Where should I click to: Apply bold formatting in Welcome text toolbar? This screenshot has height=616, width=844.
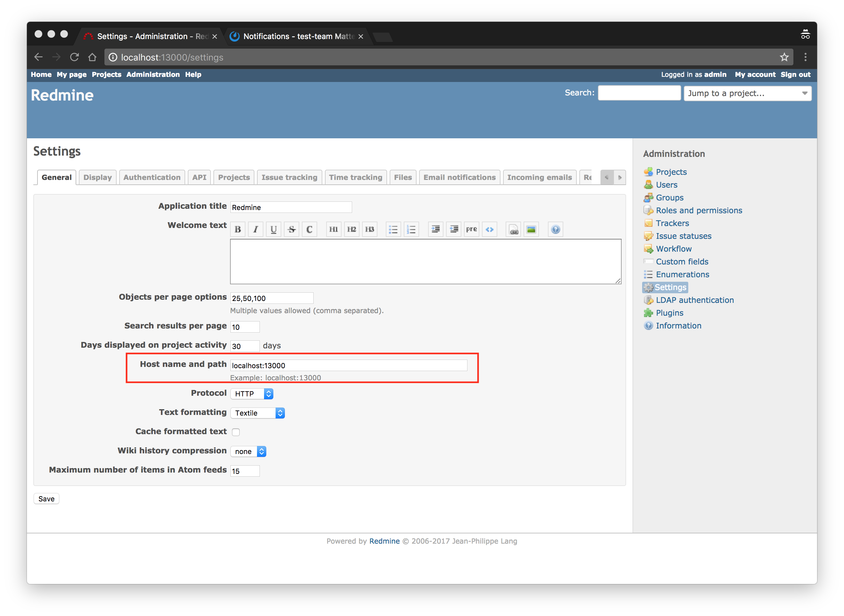click(238, 229)
